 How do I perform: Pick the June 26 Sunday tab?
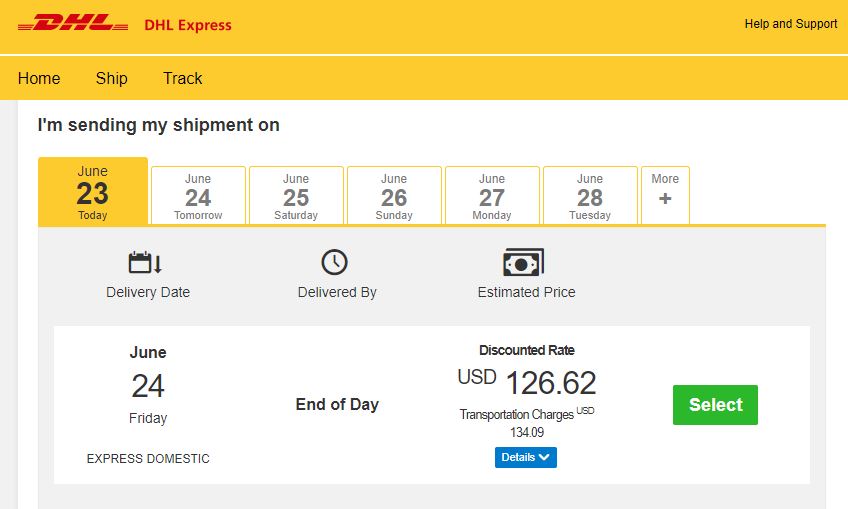[x=394, y=196]
